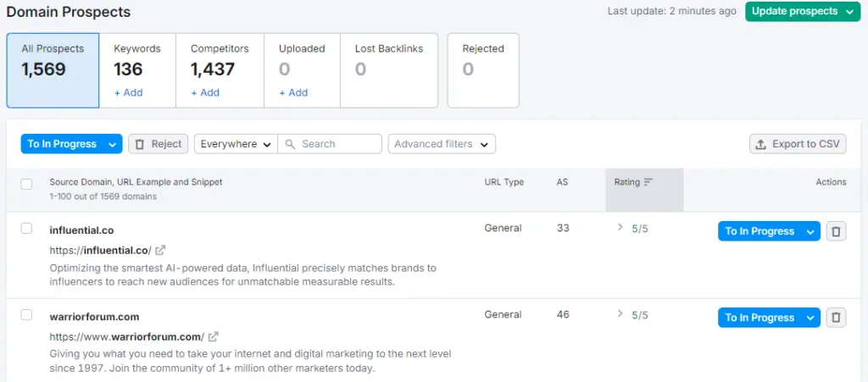
Task: Check the warriorforum.com row checkbox
Action: click(x=26, y=315)
